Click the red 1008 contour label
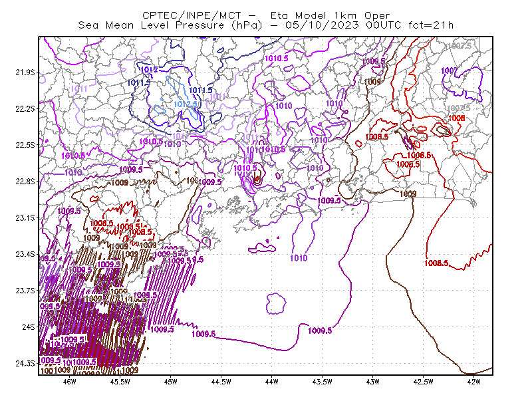 (457, 118)
